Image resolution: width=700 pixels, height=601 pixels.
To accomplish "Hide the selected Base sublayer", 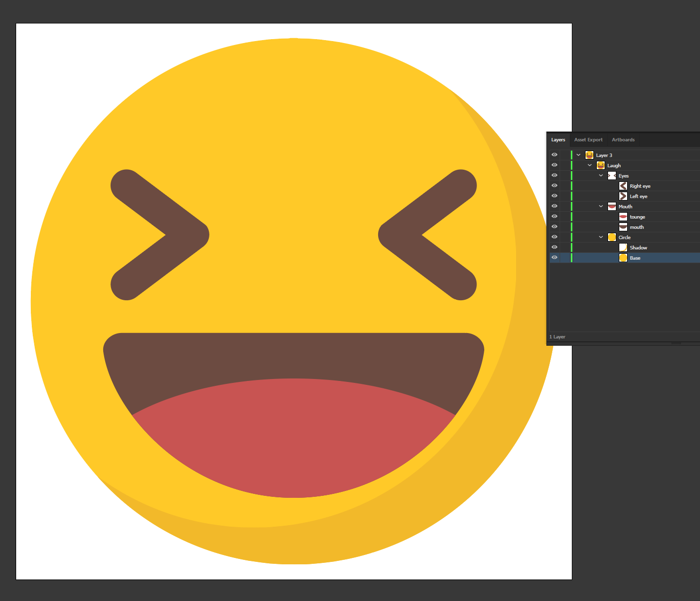I will click(x=554, y=257).
